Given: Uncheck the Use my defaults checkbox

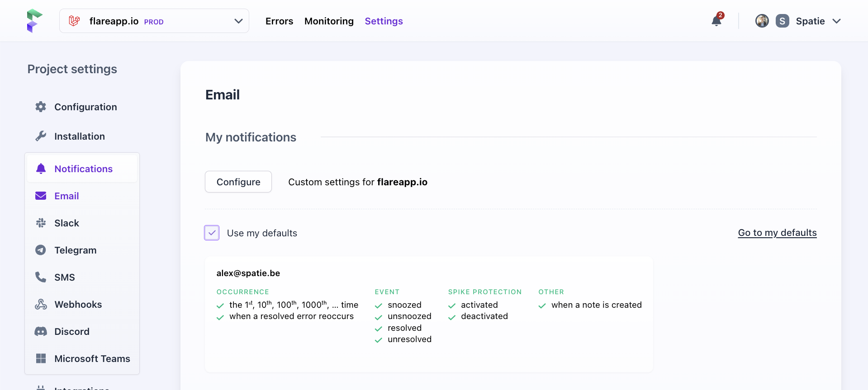Looking at the screenshot, I should tap(212, 233).
